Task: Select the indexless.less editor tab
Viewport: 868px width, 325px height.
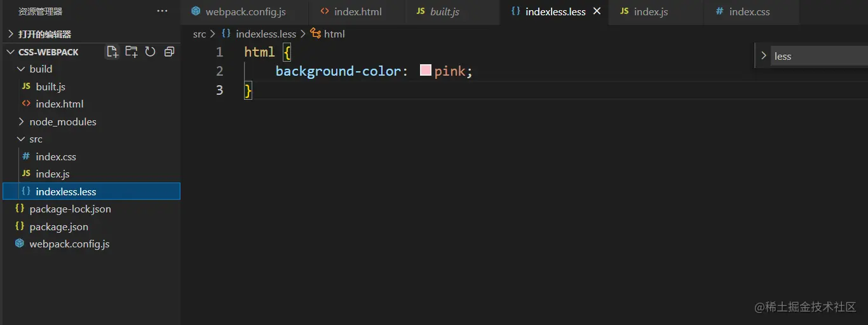Action: tap(555, 12)
